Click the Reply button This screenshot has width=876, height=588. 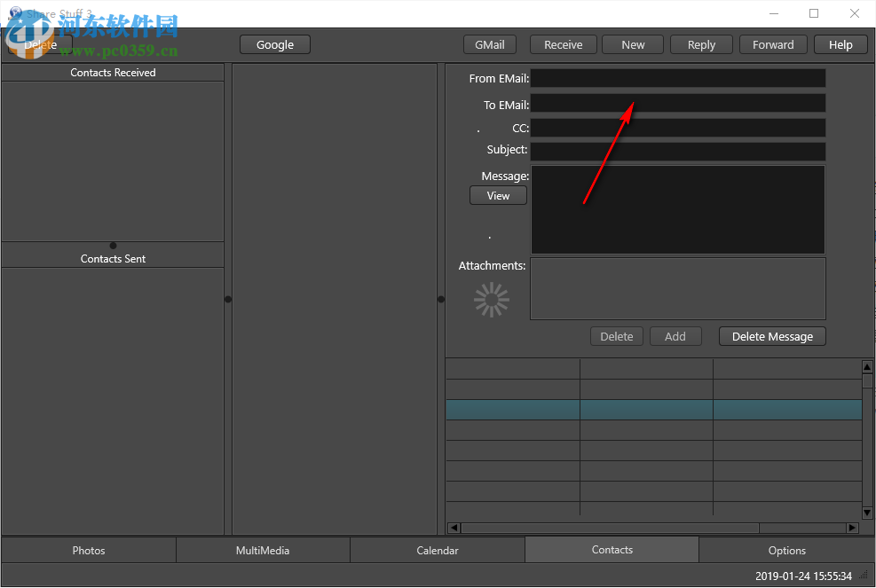pyautogui.click(x=701, y=44)
